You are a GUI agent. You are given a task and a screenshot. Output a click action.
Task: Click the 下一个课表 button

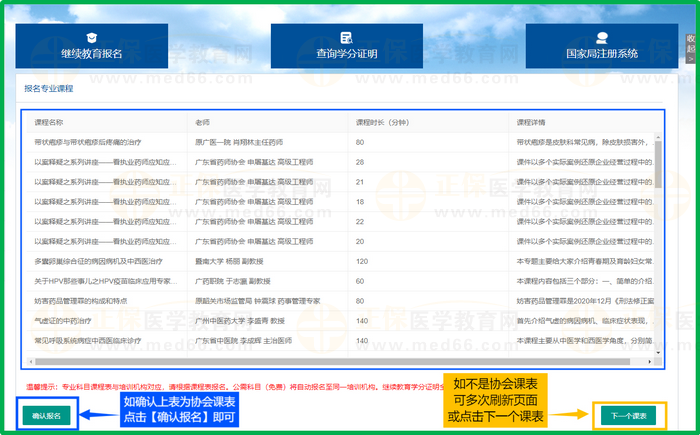click(626, 415)
